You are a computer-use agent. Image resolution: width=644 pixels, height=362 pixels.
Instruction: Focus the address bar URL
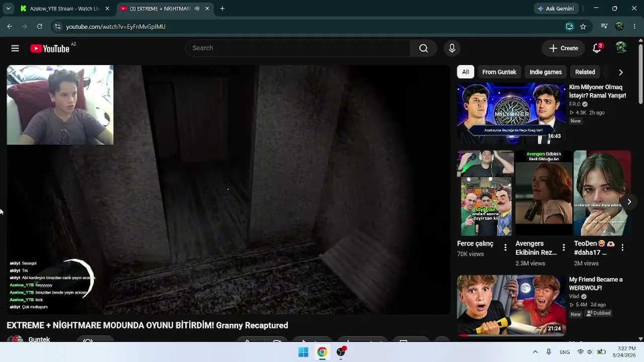point(116,27)
